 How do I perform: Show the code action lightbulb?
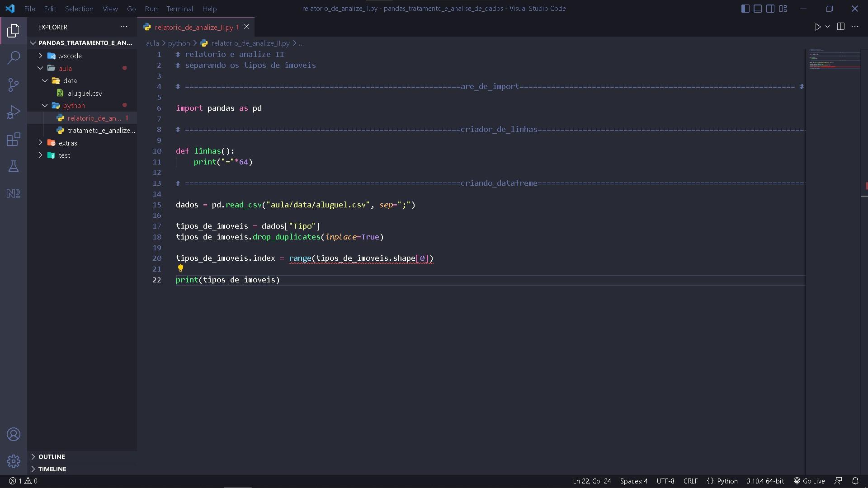(x=180, y=268)
